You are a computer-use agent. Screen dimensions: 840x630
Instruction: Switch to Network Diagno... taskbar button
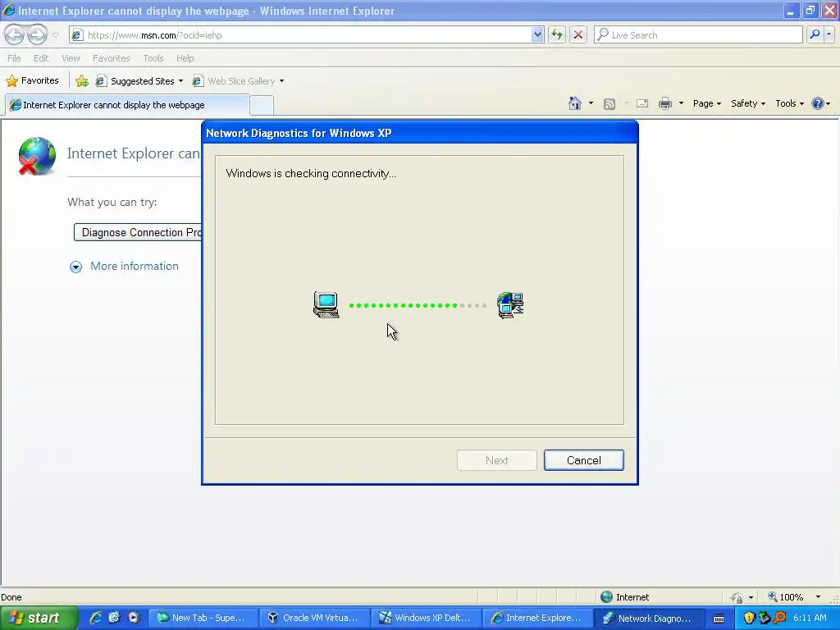[x=649, y=618]
